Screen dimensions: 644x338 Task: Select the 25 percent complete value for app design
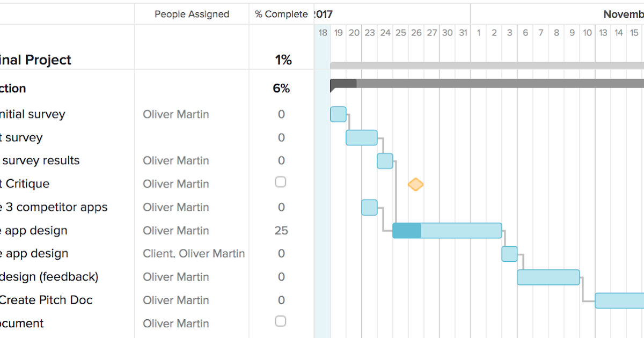281,230
